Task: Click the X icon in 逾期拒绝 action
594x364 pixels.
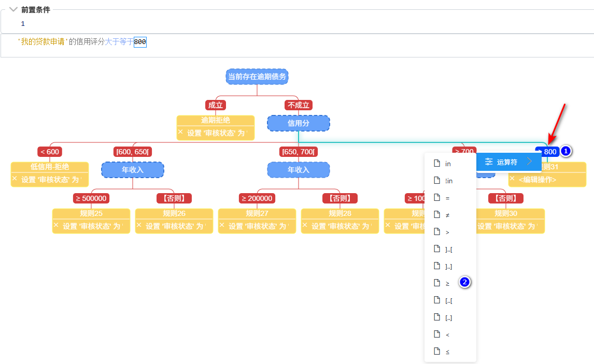Action: coord(180,133)
